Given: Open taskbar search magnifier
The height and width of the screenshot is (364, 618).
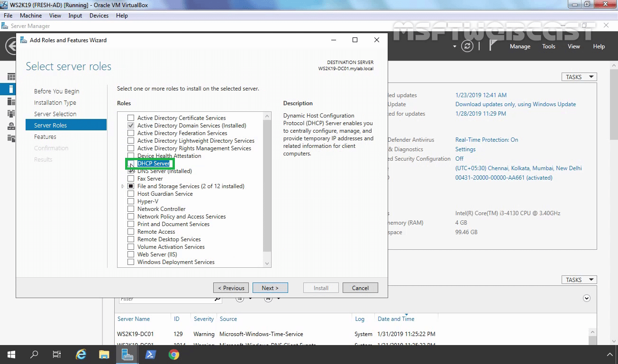Looking at the screenshot, I should pyautogui.click(x=34, y=355).
